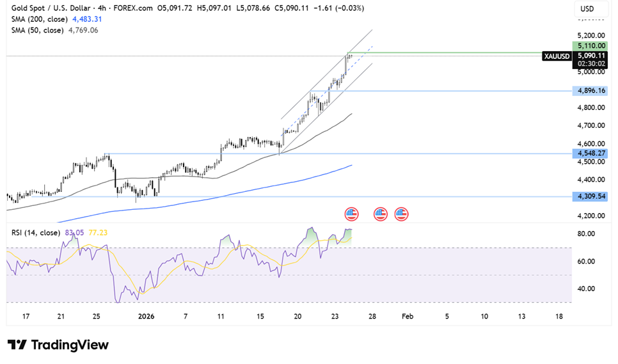Click the Gold Spot / U.S. Dollar symbol title
Image resolution: width=618 pixels, height=364 pixels.
[51, 8]
